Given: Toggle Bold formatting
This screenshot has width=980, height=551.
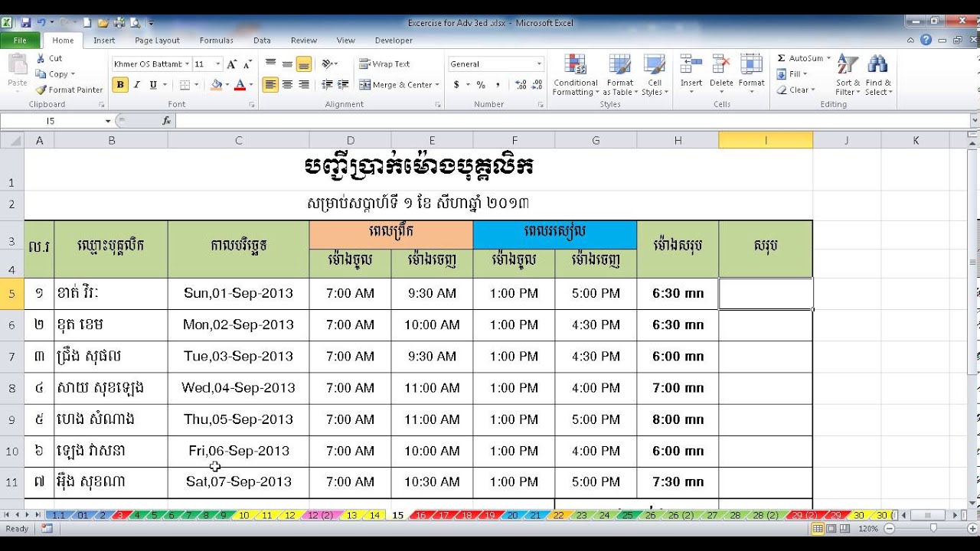Looking at the screenshot, I should [x=120, y=85].
